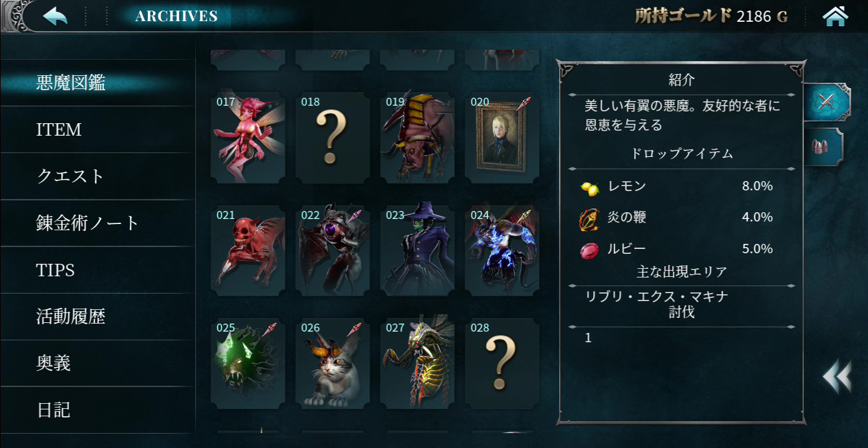Select the red skull hound 021
The image size is (868, 448).
coord(248,251)
